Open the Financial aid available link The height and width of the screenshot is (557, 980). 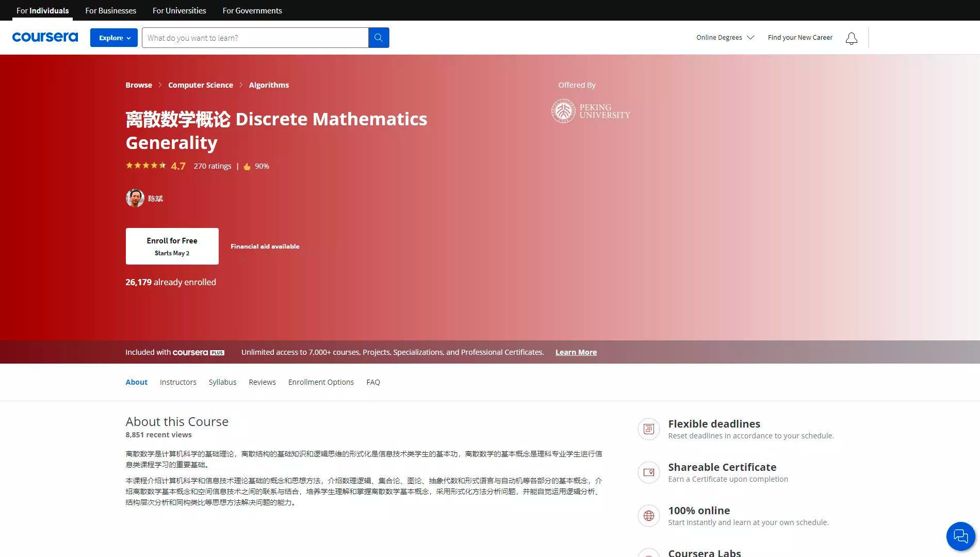point(265,247)
